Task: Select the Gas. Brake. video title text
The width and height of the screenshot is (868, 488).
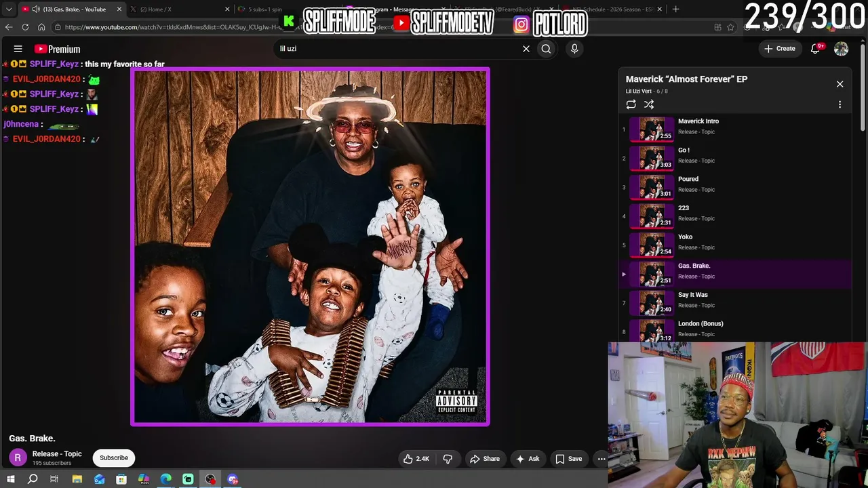Action: tap(32, 439)
